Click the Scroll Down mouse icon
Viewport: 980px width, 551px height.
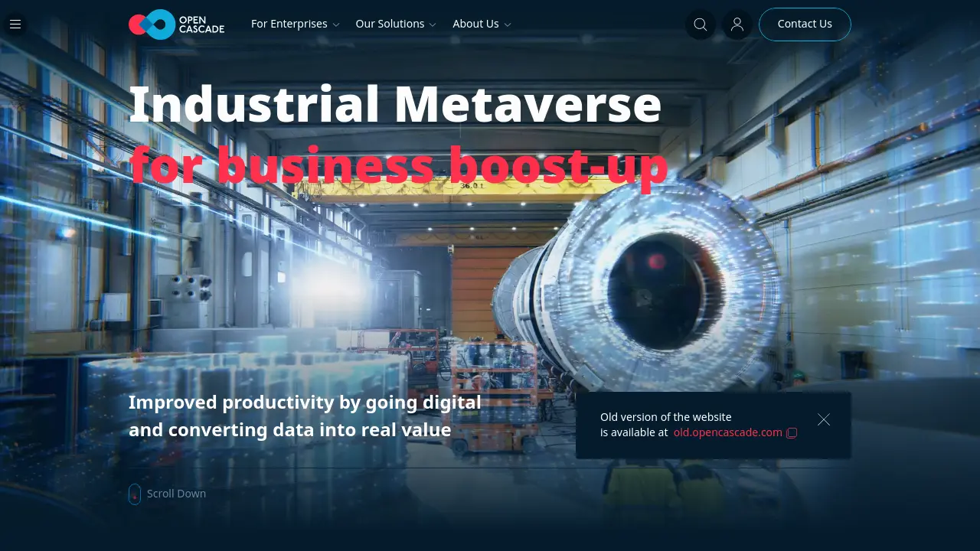coord(135,494)
